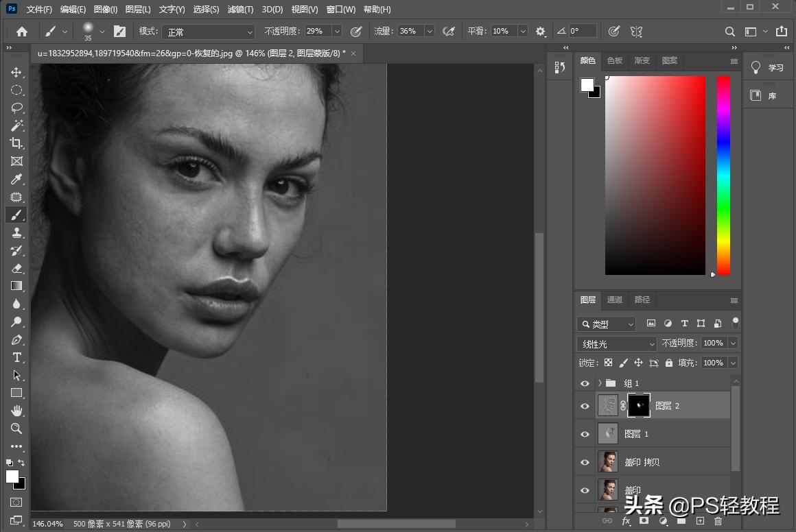Select the Eraser tool
The image size is (796, 532).
(x=16, y=268)
